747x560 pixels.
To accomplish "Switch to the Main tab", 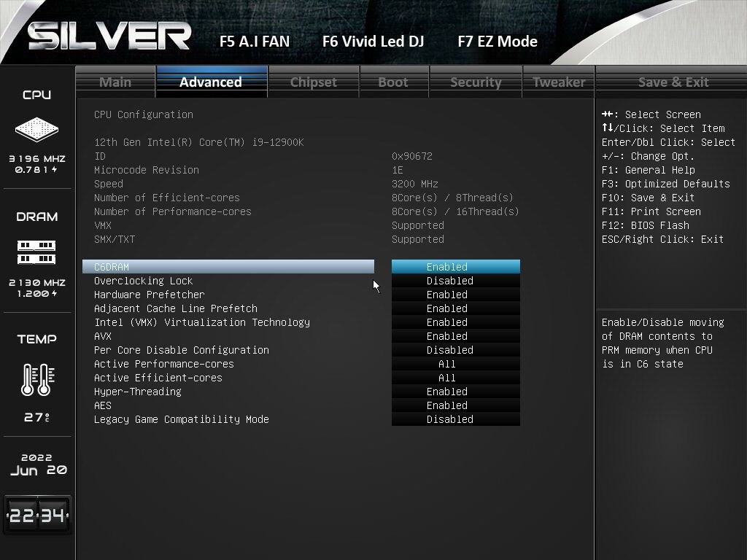I will [x=115, y=82].
